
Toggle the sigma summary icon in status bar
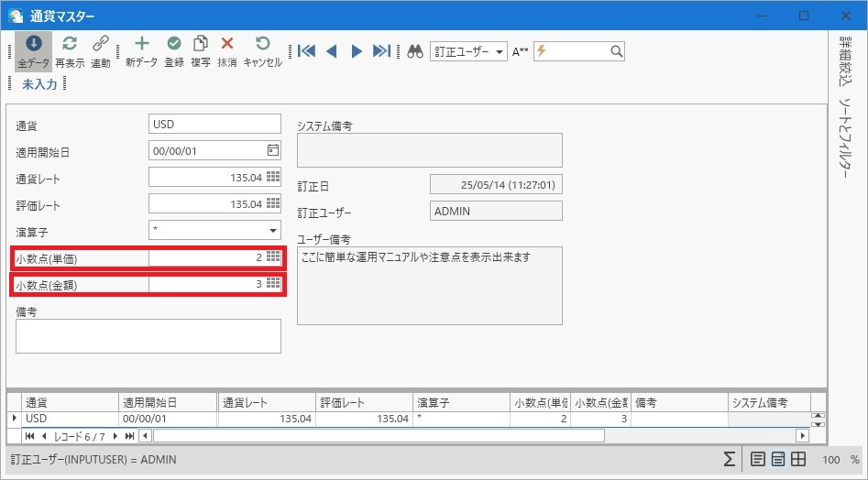pos(730,459)
